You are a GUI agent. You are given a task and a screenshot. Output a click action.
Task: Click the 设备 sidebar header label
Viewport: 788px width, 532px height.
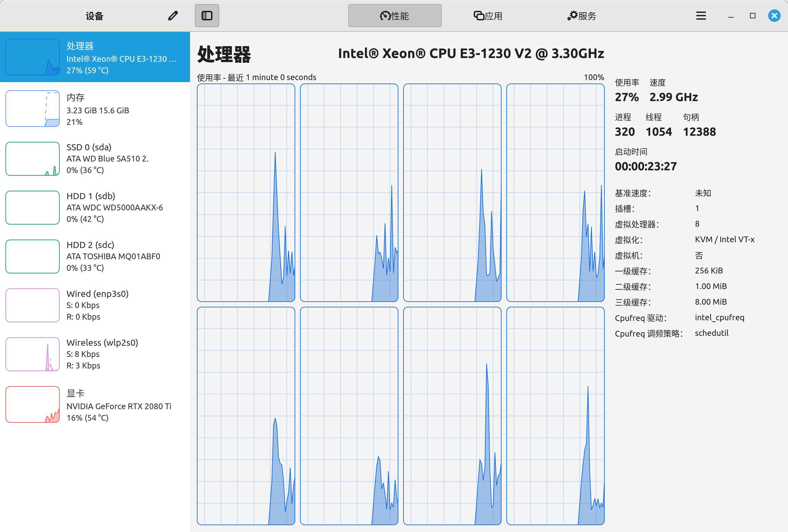pyautogui.click(x=94, y=16)
